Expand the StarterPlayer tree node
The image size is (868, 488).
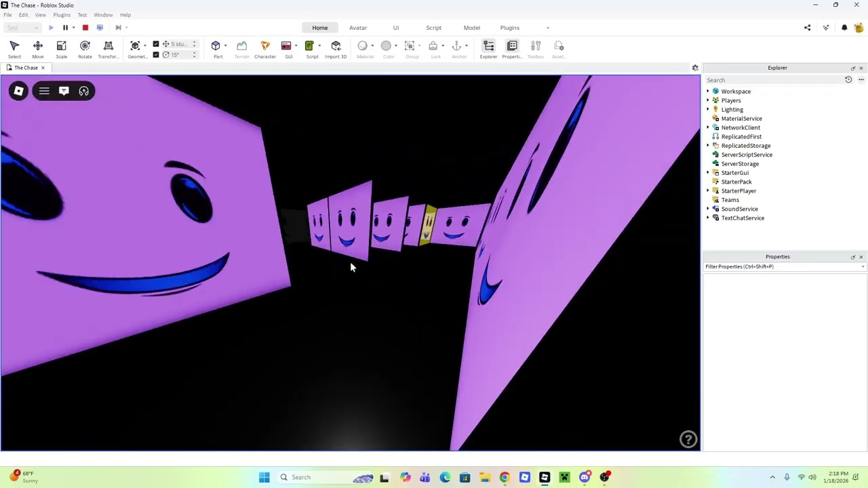(708, 191)
